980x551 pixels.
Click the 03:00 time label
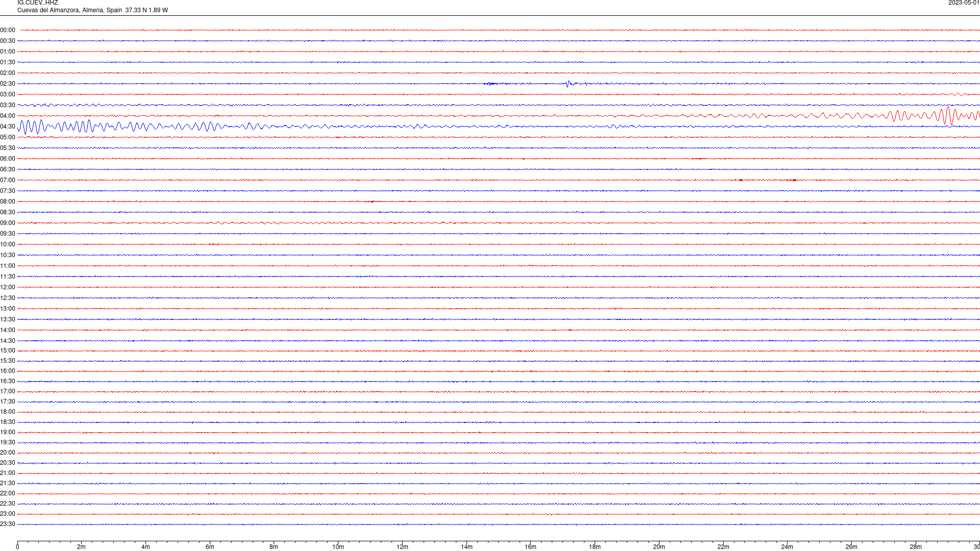(x=8, y=94)
